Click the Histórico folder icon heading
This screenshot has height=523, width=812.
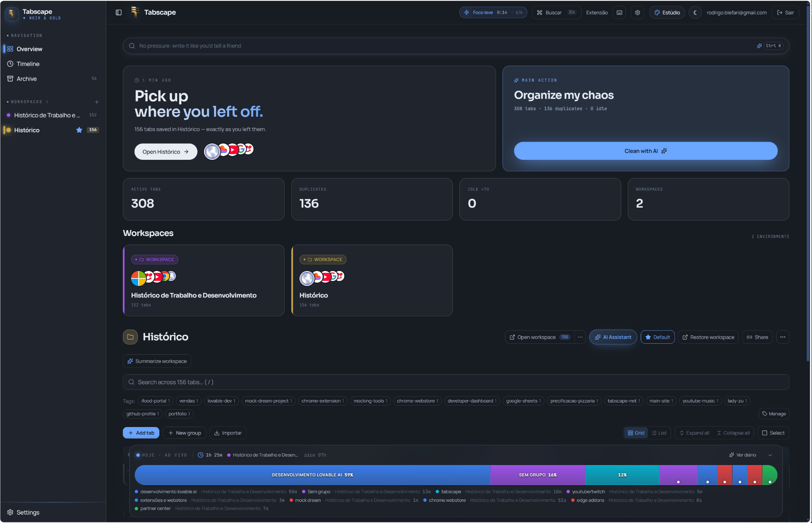click(x=130, y=337)
